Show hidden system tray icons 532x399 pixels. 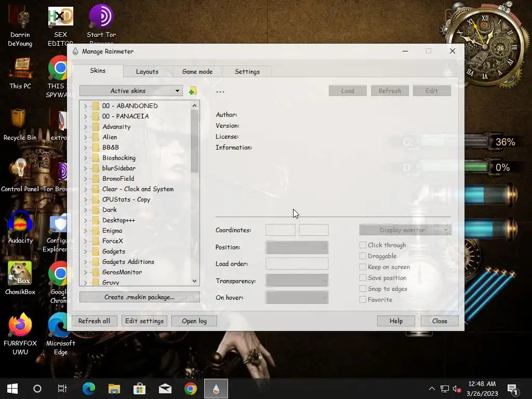coord(432,389)
